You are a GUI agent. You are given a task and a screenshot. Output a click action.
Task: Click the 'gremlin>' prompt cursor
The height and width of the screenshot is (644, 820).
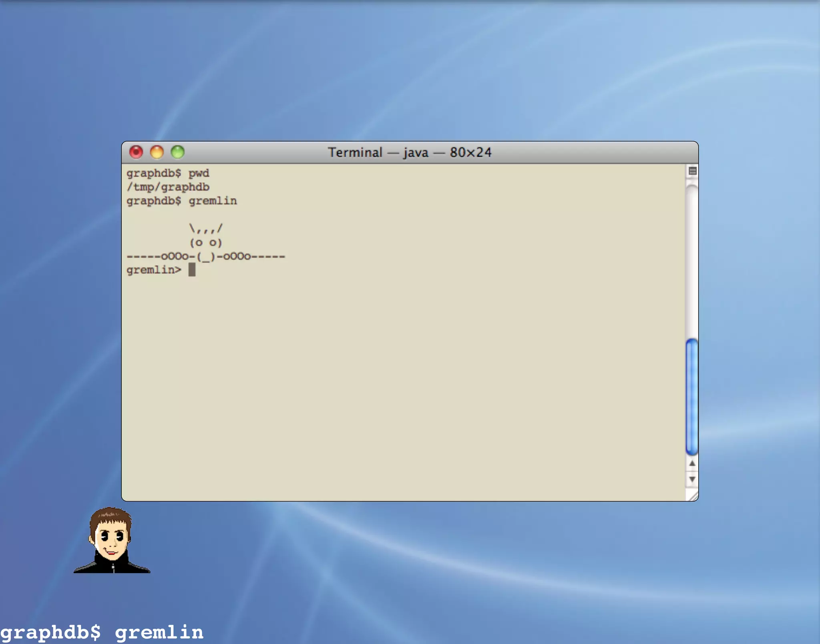[192, 270]
